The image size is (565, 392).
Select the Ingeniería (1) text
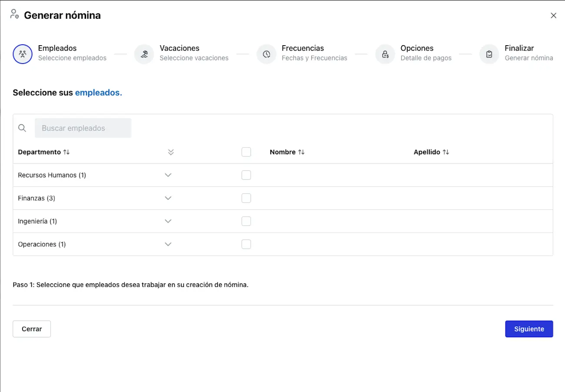[37, 221]
